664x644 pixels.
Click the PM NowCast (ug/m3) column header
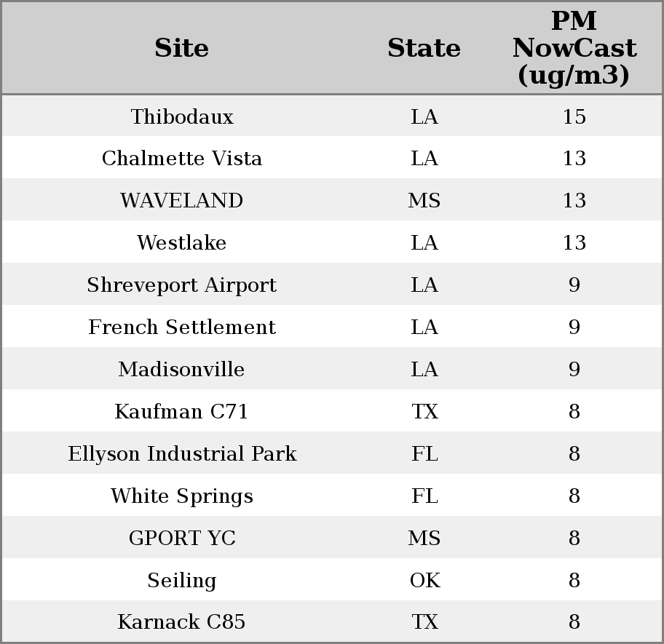coord(574,49)
